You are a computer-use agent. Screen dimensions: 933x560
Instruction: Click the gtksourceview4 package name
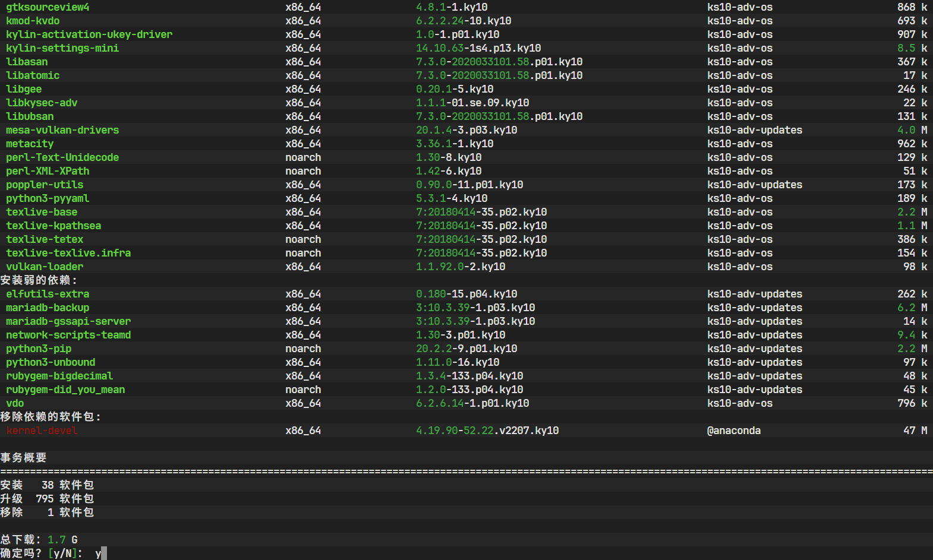point(48,7)
